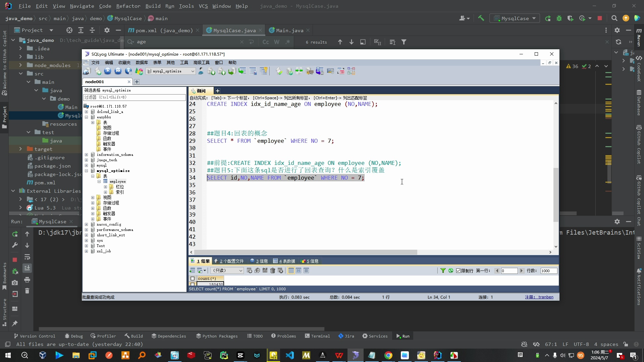644x362 pixels.
Task: Switch to Main.java editor tab
Action: click(x=289, y=31)
